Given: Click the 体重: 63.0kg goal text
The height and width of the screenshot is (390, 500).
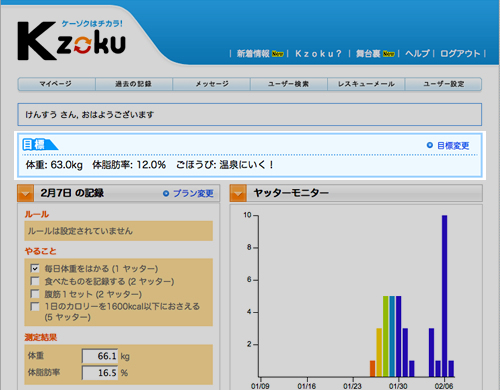Looking at the screenshot, I should 54,165.
